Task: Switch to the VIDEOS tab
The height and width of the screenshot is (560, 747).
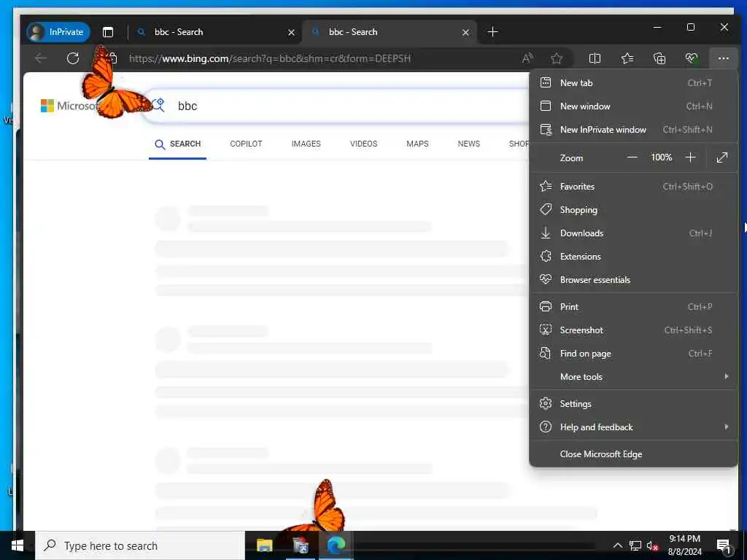Action: pos(363,144)
